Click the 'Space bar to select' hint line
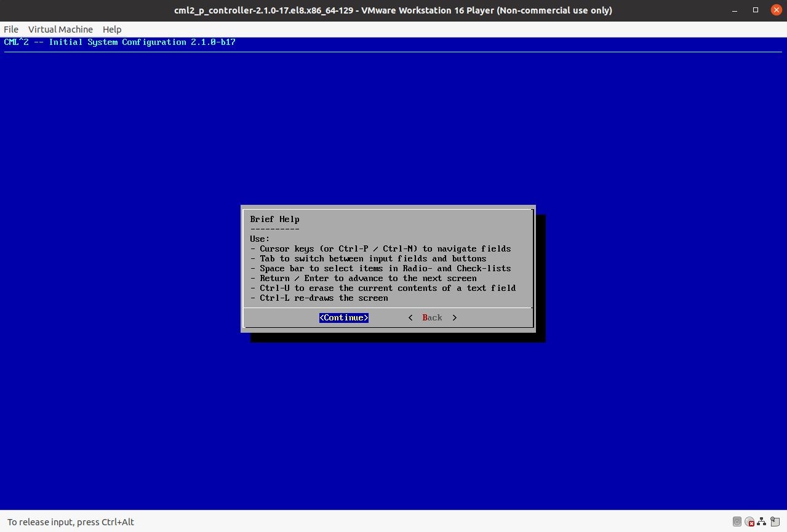This screenshot has height=532, width=787. click(380, 268)
